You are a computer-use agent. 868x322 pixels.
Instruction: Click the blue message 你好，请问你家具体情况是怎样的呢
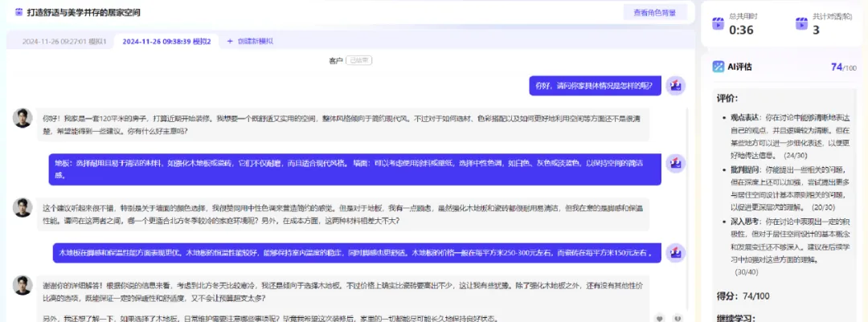(595, 86)
